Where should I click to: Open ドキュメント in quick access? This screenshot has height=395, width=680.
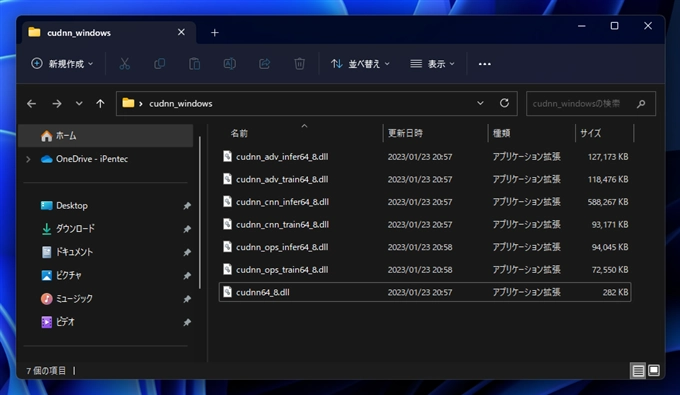point(74,252)
